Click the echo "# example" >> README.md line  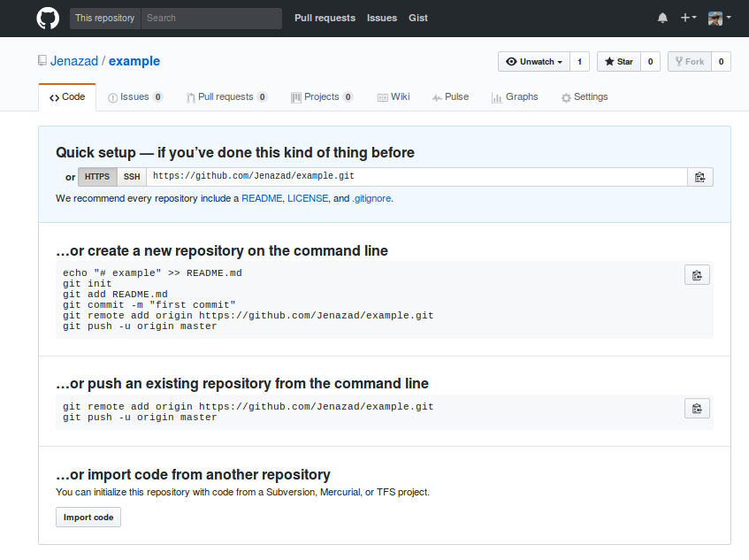click(152, 272)
